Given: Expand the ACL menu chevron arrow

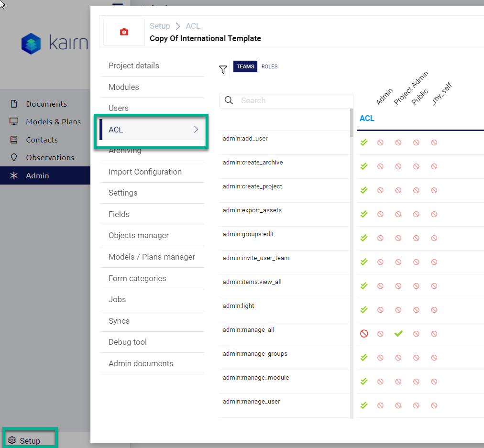Looking at the screenshot, I should click(196, 130).
